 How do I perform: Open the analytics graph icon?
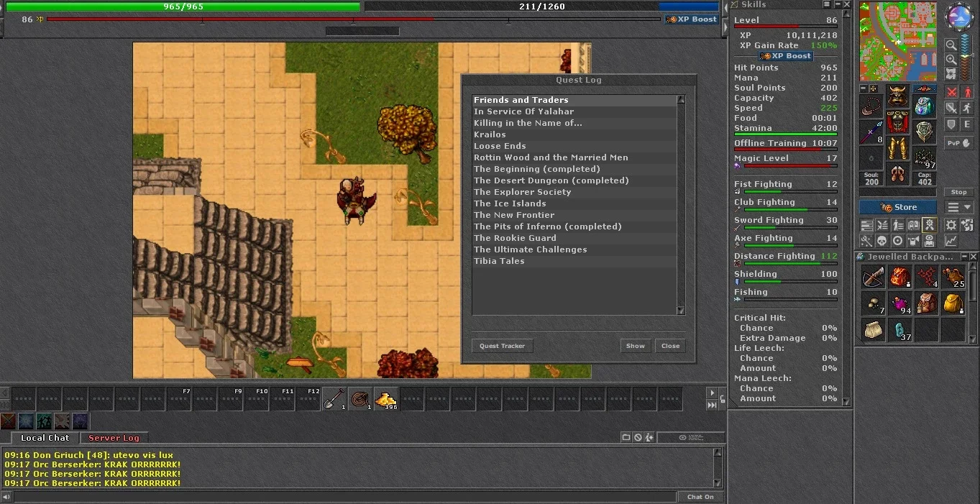pos(951,240)
